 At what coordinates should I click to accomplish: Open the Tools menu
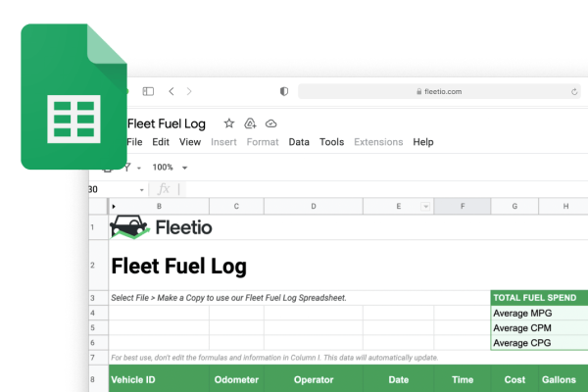pyautogui.click(x=332, y=142)
